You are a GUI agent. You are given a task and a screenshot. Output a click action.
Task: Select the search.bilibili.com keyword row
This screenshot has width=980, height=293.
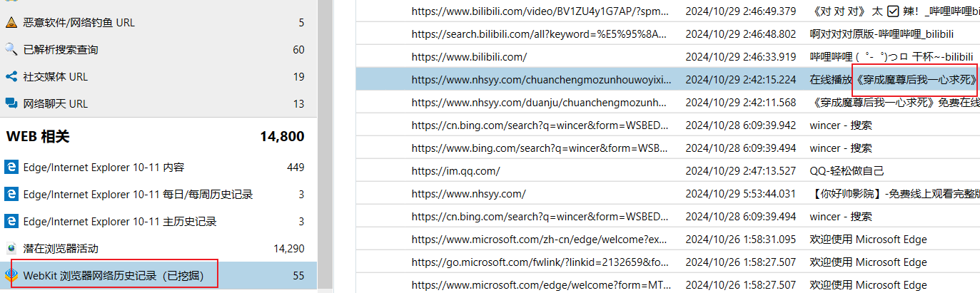667,34
